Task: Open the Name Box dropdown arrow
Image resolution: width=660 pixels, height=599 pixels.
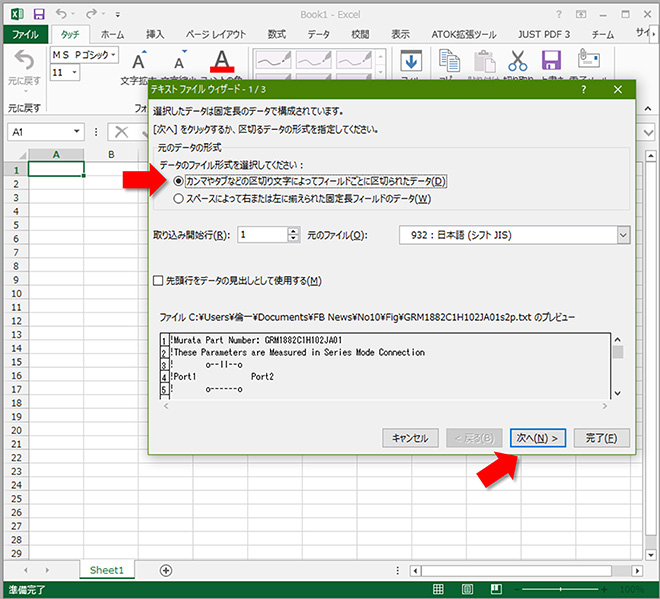Action: [x=77, y=132]
